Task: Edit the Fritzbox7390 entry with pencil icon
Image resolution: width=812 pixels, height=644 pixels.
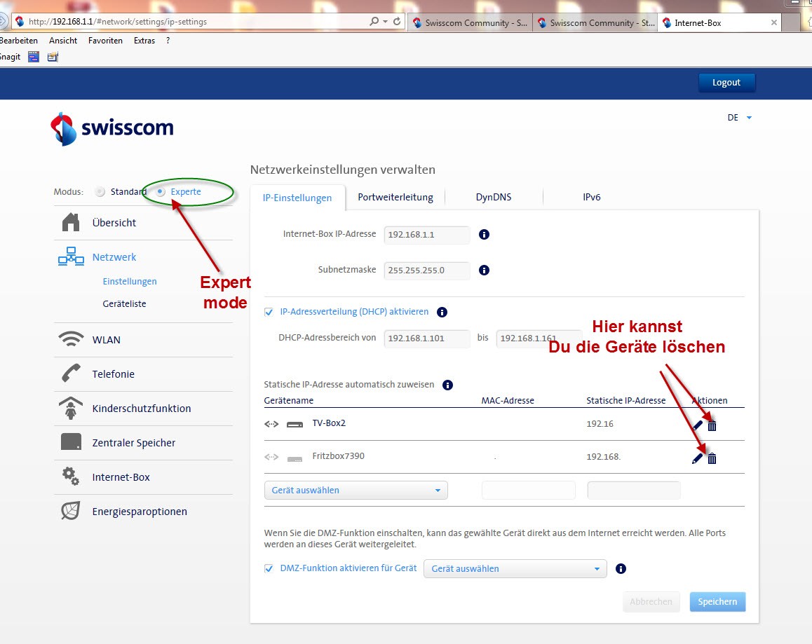Action: click(x=696, y=458)
